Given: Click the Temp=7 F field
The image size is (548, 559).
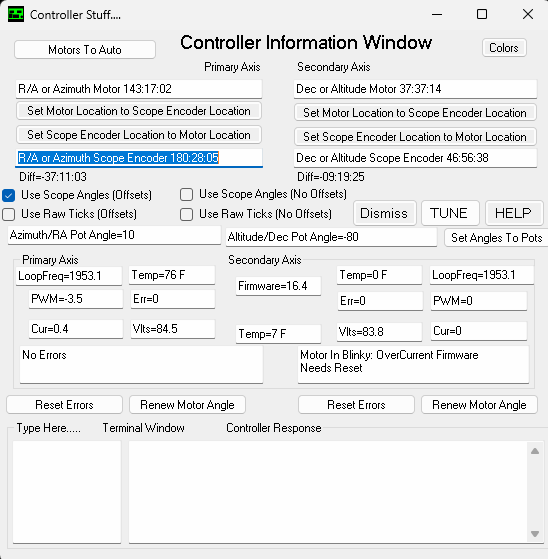Looking at the screenshot, I should pos(278,334).
